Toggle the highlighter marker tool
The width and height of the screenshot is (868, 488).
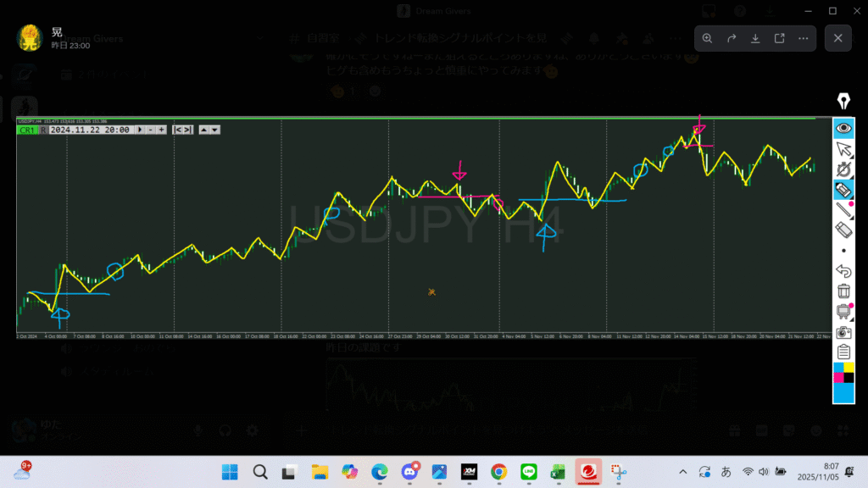843,189
